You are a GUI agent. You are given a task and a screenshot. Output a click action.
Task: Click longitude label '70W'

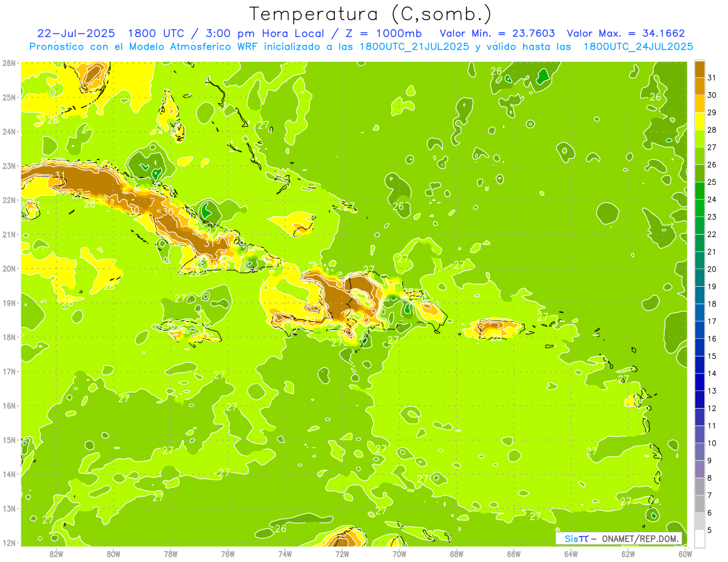click(x=399, y=554)
